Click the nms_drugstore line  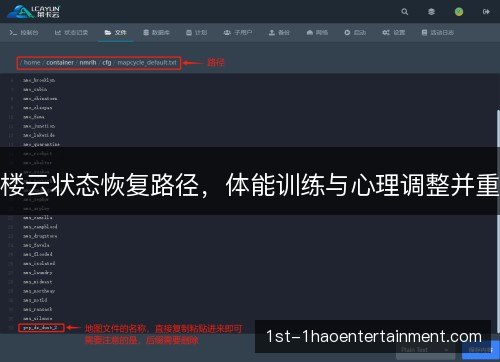click(40, 236)
